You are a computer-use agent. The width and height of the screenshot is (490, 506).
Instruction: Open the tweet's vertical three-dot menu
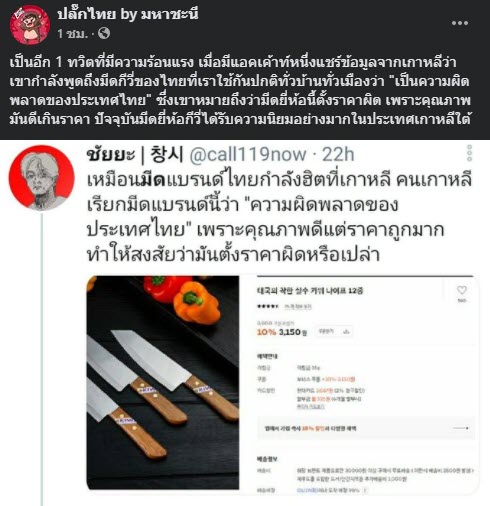click(469, 153)
